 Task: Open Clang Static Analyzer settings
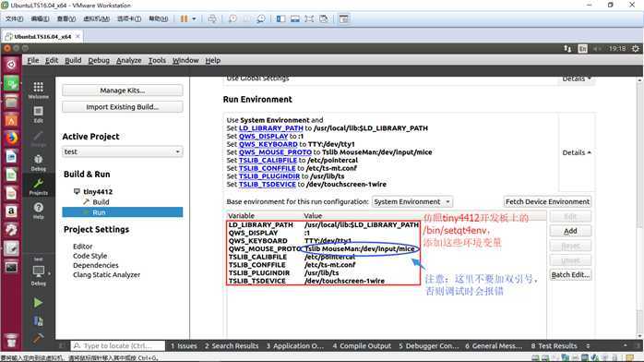pyautogui.click(x=106, y=274)
